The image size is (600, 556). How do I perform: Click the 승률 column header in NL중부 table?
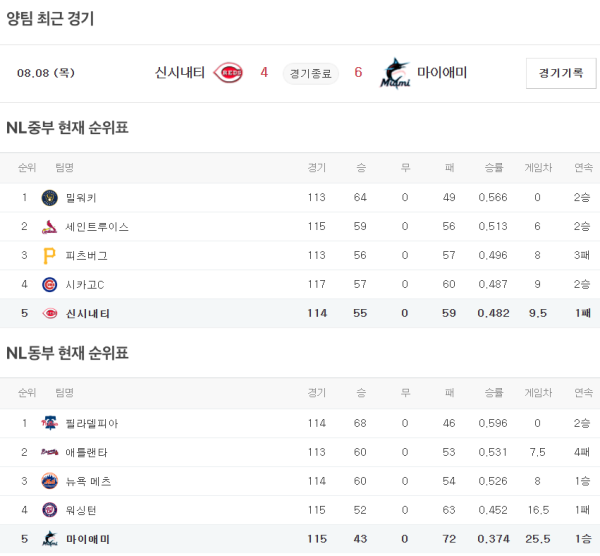point(493,168)
